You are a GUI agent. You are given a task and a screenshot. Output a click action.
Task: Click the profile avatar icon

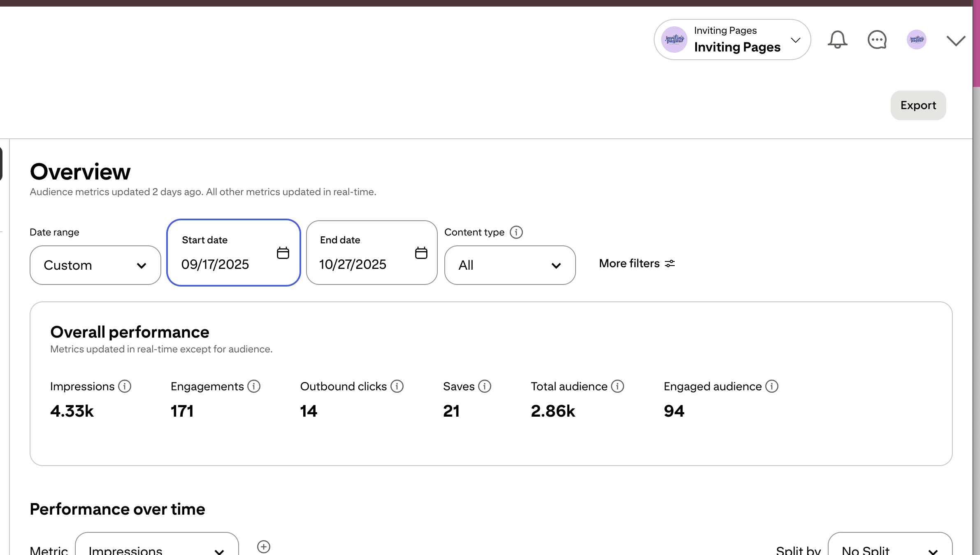916,40
